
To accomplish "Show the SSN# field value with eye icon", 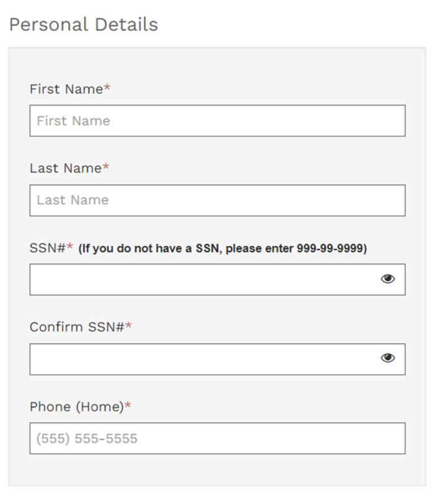I will click(388, 279).
